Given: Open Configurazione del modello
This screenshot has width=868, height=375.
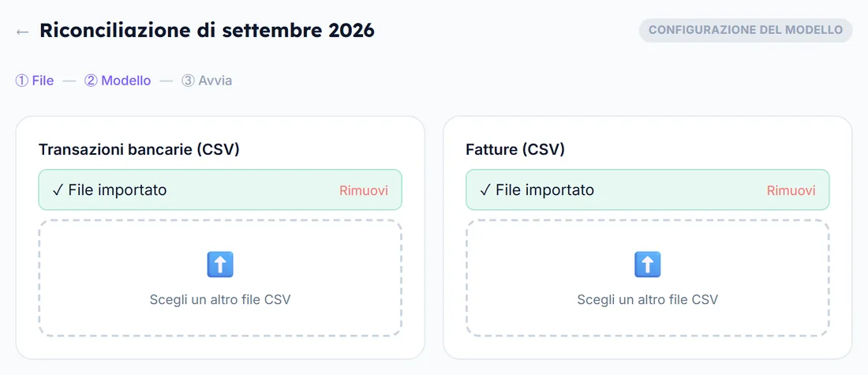Looking at the screenshot, I should [x=746, y=30].
